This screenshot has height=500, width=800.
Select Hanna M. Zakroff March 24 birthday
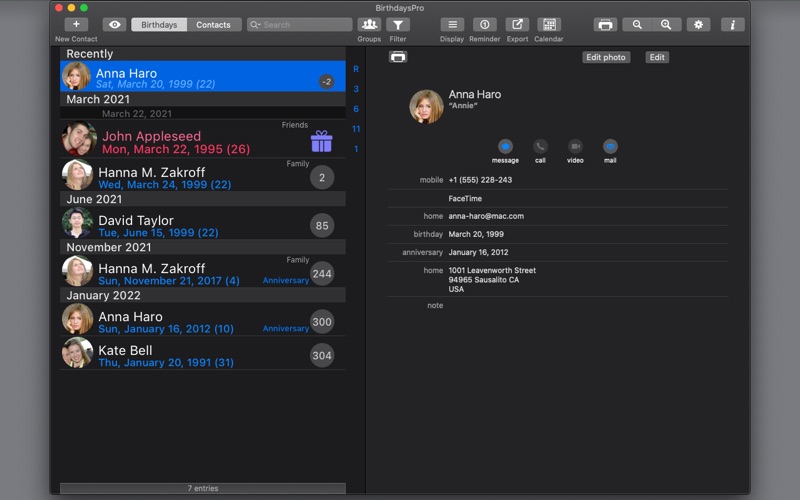click(203, 174)
